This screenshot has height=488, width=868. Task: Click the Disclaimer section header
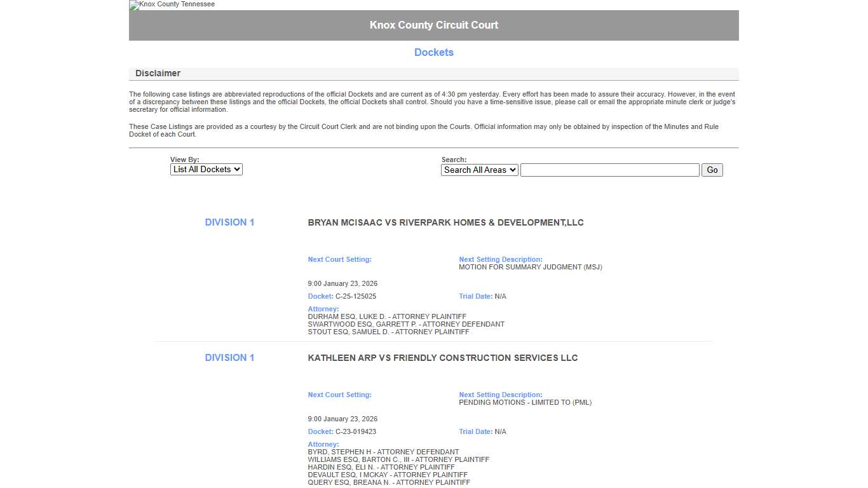[158, 73]
